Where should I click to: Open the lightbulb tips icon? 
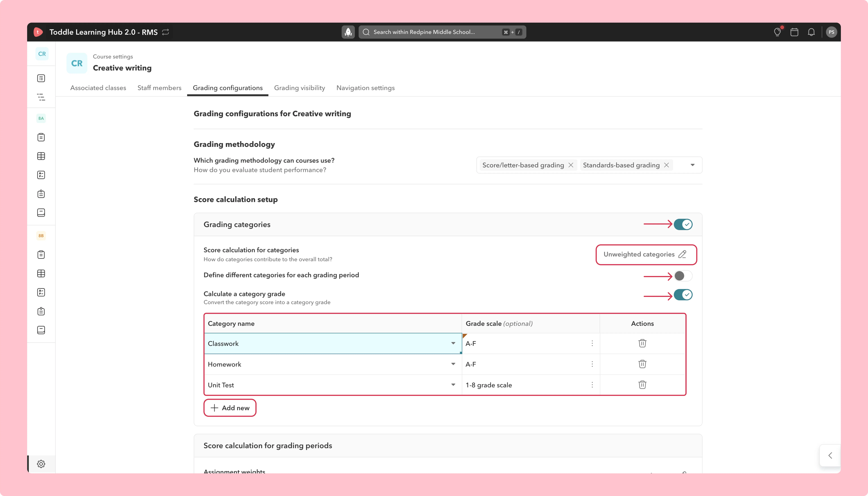pos(777,32)
